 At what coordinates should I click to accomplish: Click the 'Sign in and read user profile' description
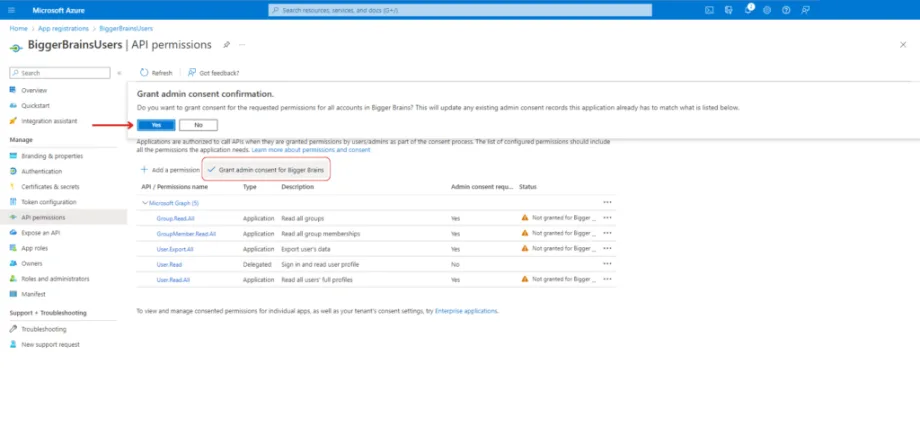(x=320, y=265)
